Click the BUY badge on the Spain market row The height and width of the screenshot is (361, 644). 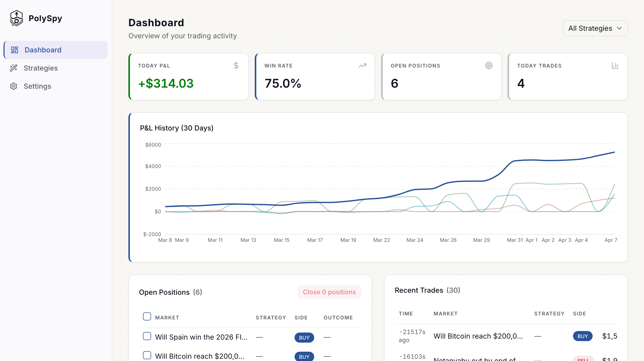[x=304, y=337]
